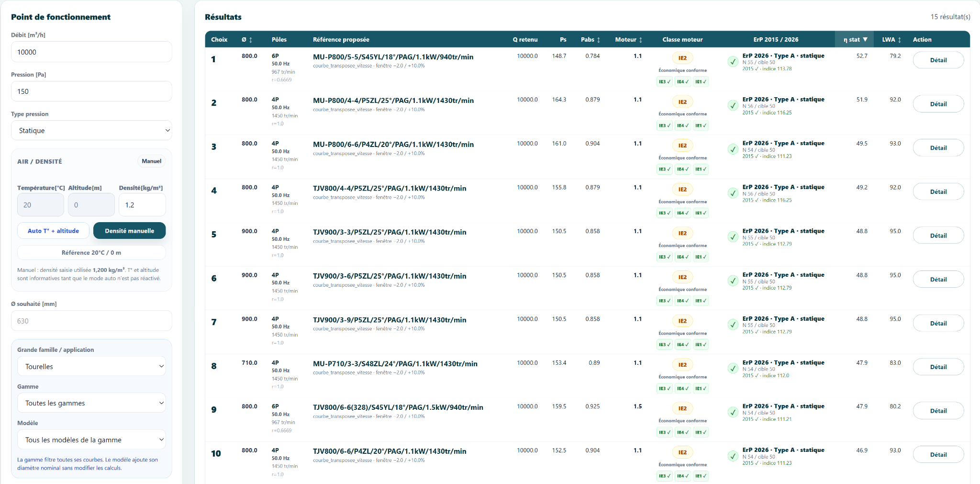
Task: Click the Température field
Action: [40, 205]
